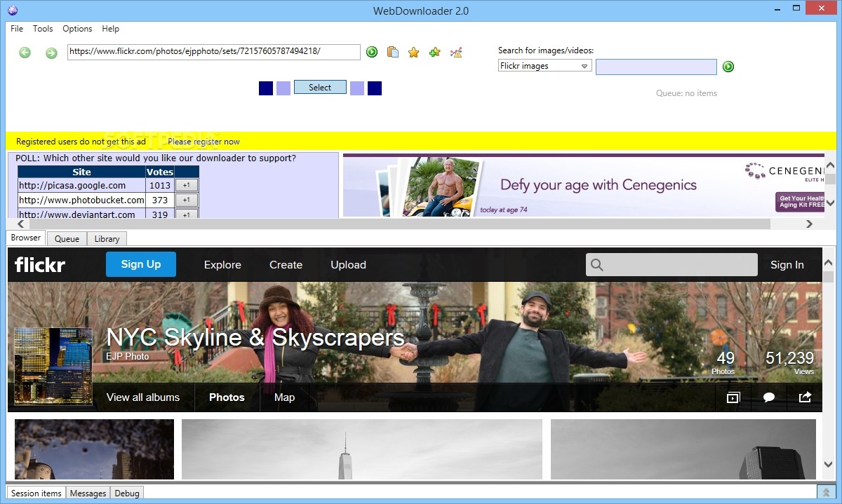This screenshot has width=842, height=504.
Task: Open the first photo thumbnail in album
Action: 94,449
